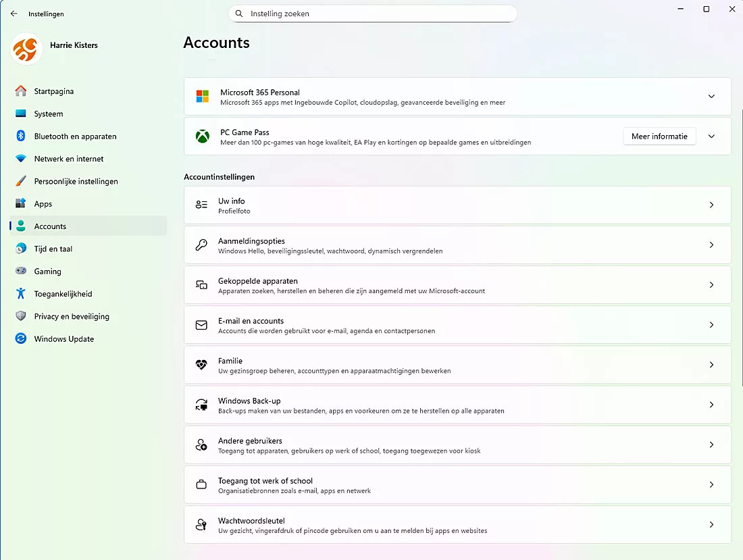Click the Toegankelijkheid person icon

[21, 294]
